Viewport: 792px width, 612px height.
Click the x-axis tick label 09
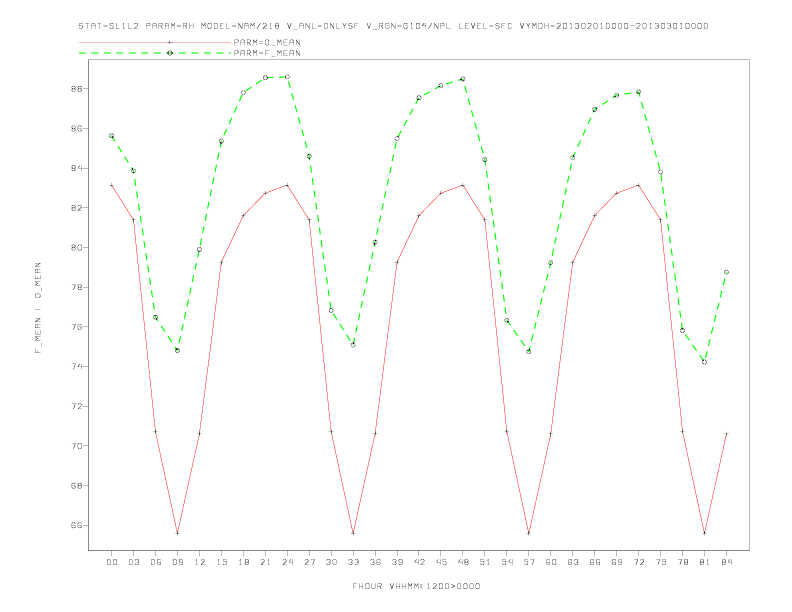coord(177,562)
